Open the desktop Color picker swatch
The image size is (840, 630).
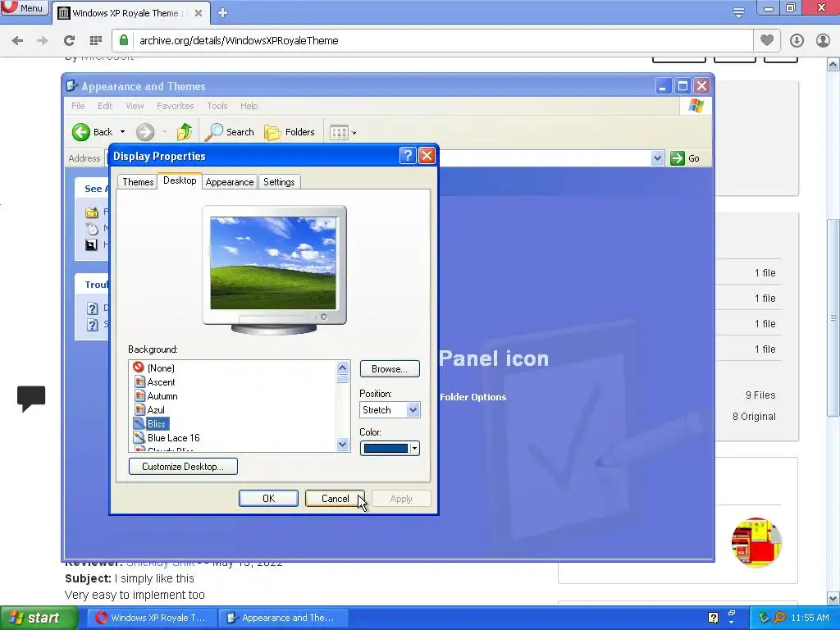390,449
